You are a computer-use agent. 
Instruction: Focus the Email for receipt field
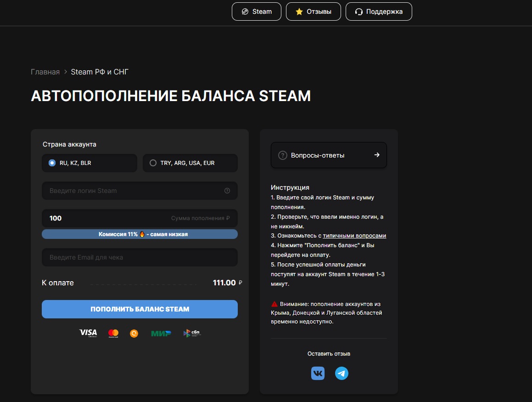point(140,257)
